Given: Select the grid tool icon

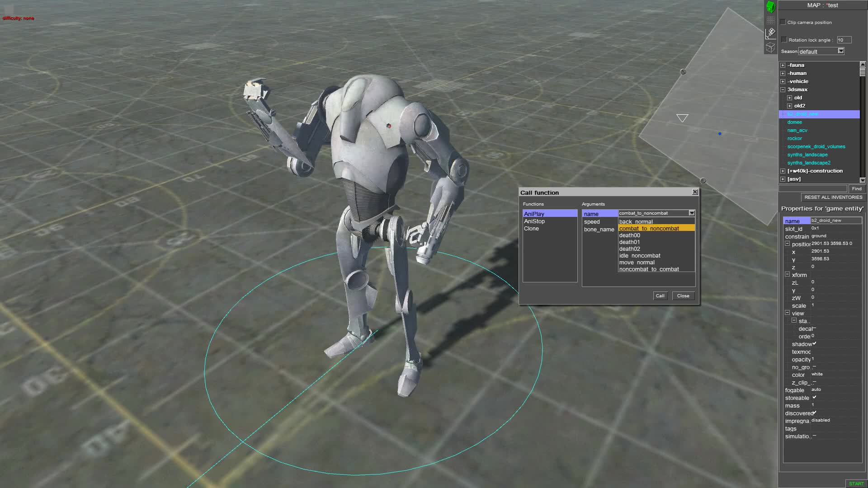Looking at the screenshot, I should 770,20.
